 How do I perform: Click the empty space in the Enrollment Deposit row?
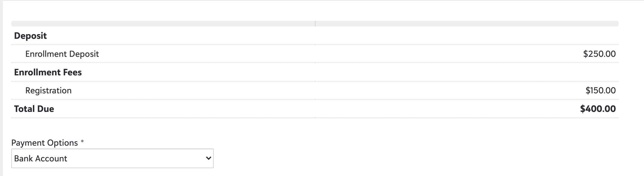[340, 54]
